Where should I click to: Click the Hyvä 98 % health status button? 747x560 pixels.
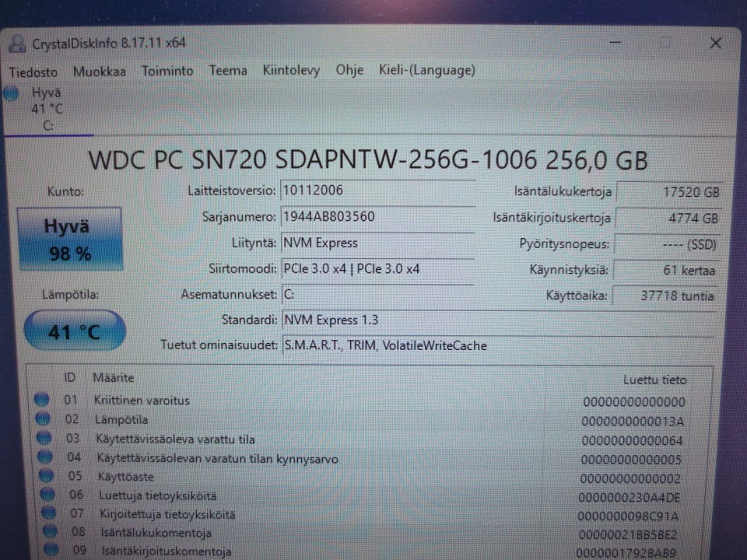70,239
